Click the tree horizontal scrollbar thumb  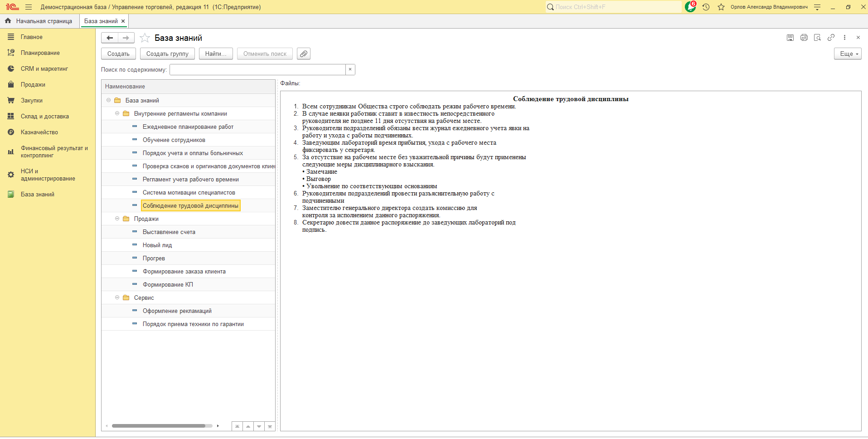pos(159,426)
